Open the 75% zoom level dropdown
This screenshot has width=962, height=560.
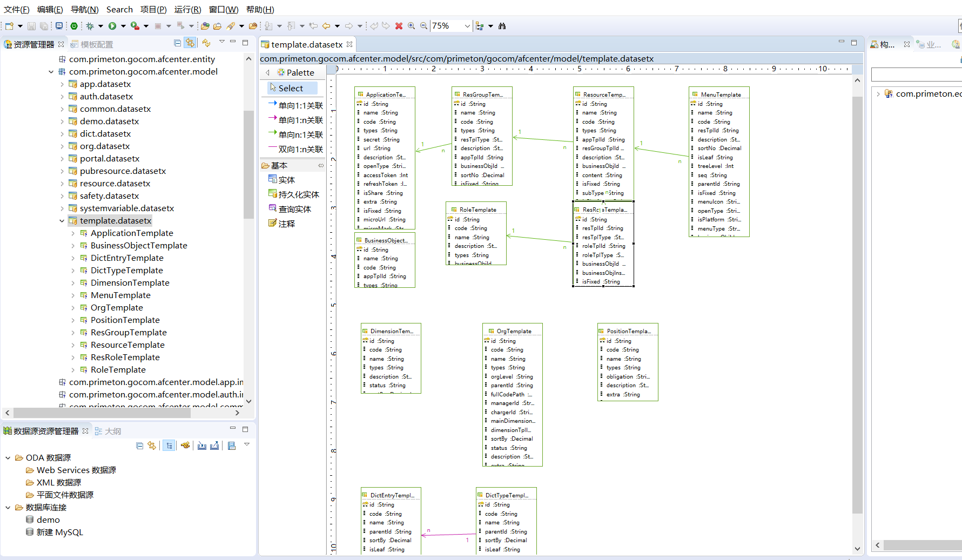[467, 26]
